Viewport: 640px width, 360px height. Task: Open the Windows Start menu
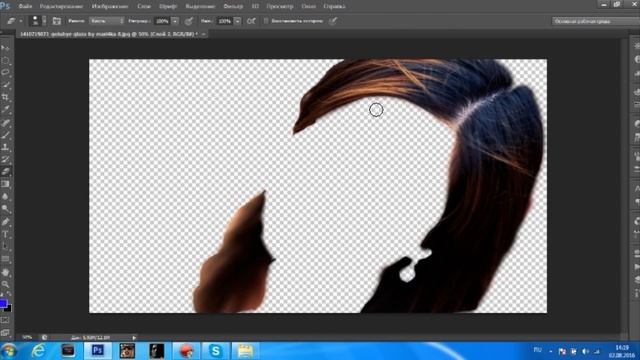pyautogui.click(x=9, y=351)
